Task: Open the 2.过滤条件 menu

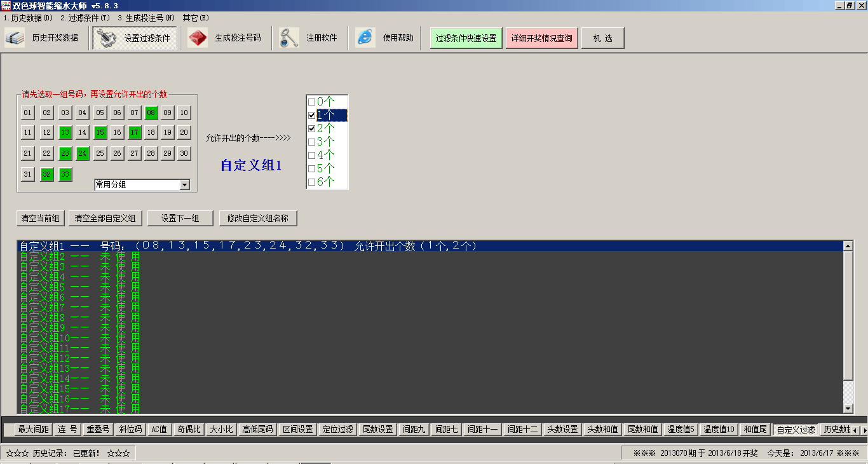Action: click(x=85, y=18)
